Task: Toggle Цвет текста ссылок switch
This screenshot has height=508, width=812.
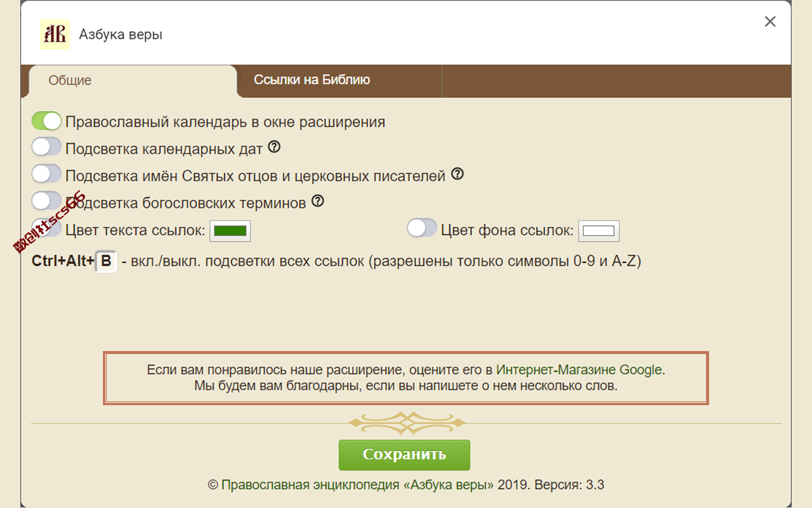Action: tap(46, 227)
